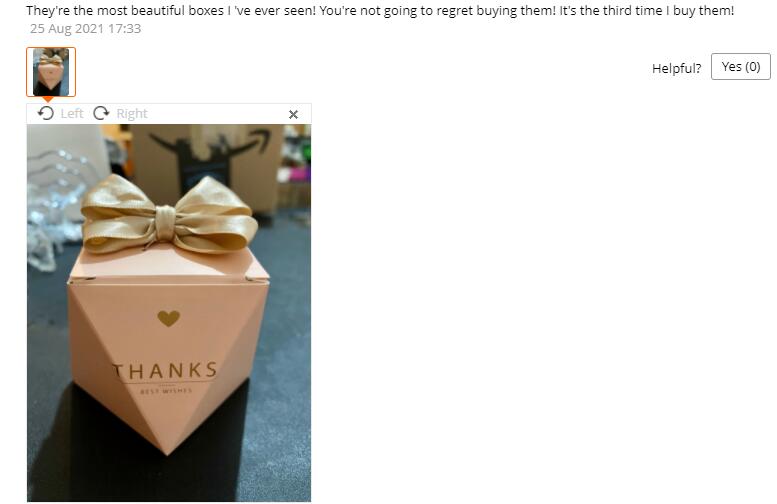
Task: Click the 'Helpful?' label
Action: coord(676,68)
